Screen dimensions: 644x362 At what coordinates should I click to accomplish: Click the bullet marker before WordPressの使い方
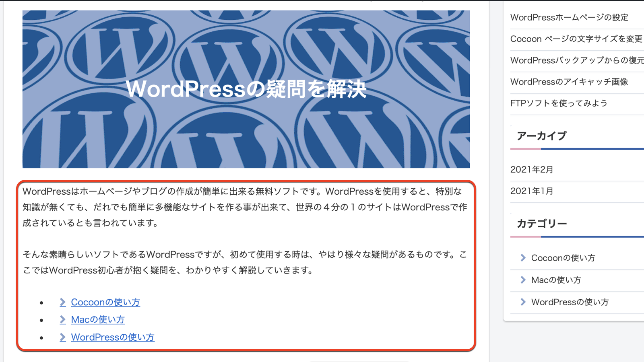click(42, 337)
